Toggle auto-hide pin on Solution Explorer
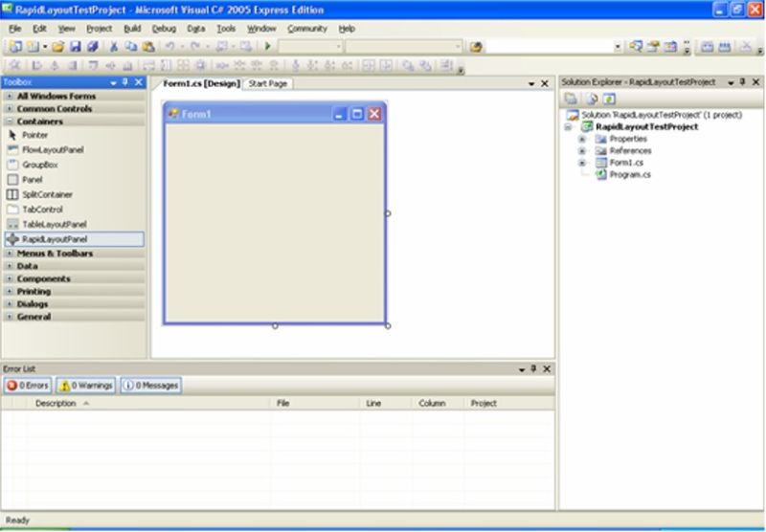The image size is (766, 532). (x=743, y=82)
